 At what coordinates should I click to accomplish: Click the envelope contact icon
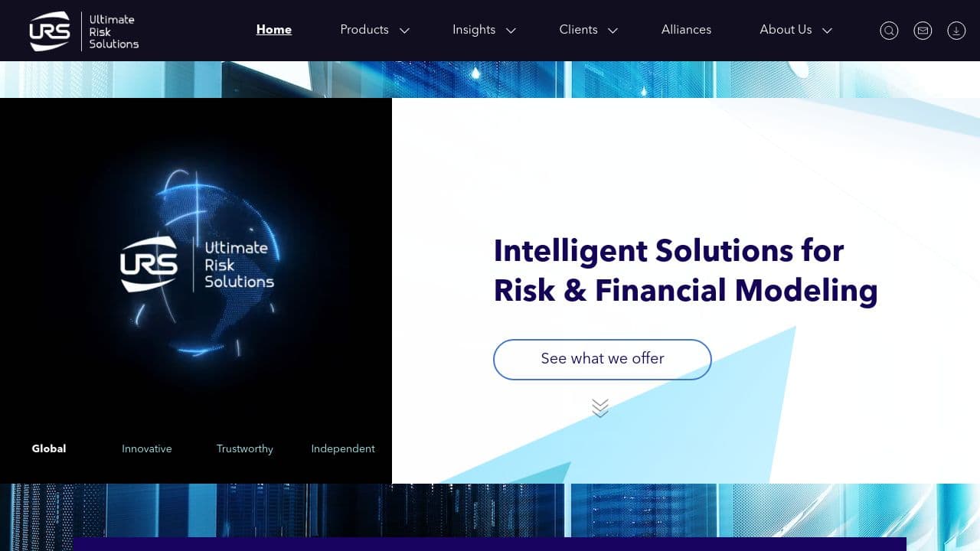tap(923, 31)
